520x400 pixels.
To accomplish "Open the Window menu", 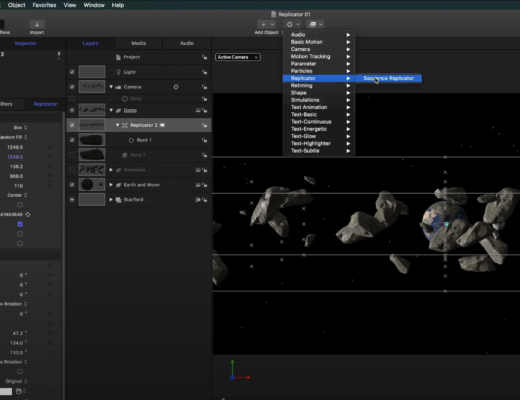I will (x=94, y=5).
